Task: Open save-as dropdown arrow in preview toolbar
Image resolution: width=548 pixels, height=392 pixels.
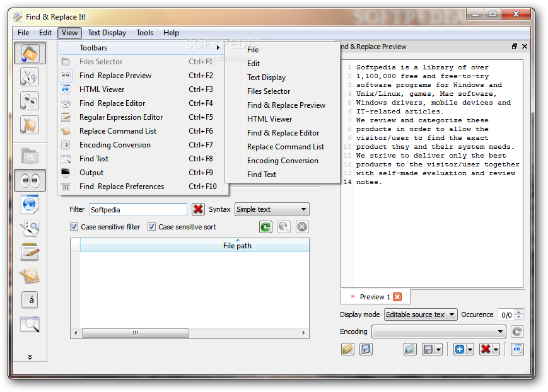Action: (x=438, y=349)
